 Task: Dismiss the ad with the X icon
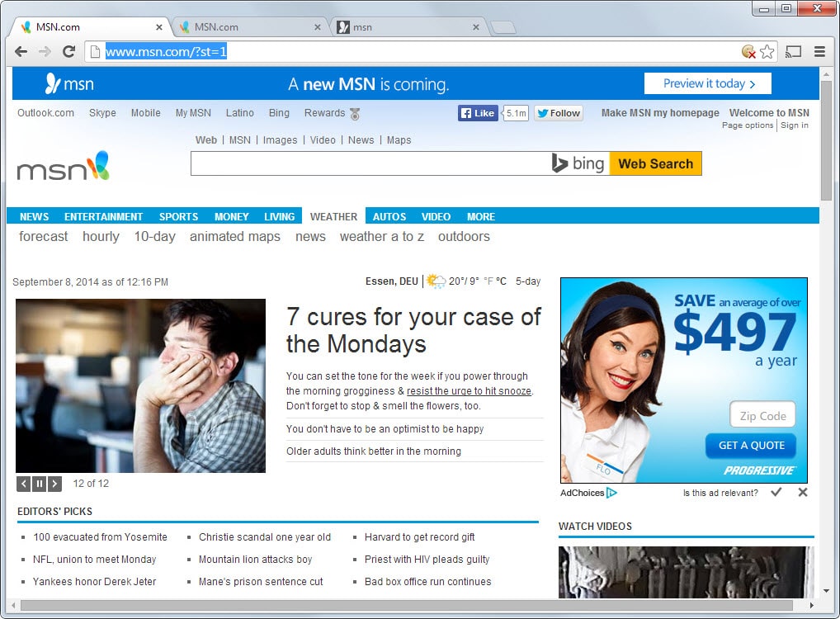[803, 492]
